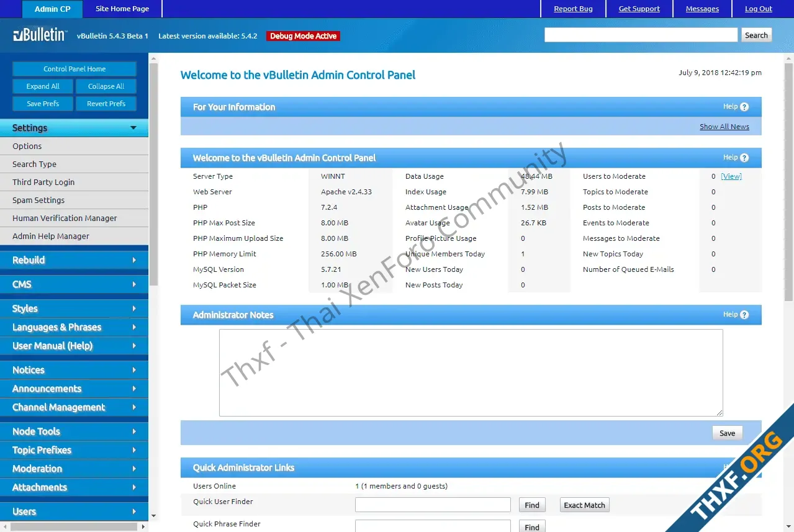The image size is (794, 532).
Task: Click the 'vBulletin 5.4.3 Beta 1' version text
Action: 112,36
